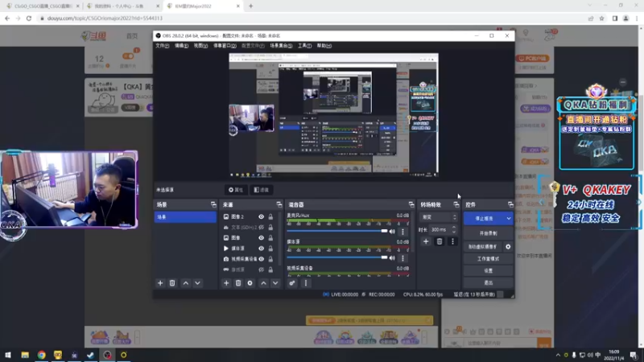This screenshot has width=644, height=362.
Task: Enable 工作室模式 (Studio Mode)
Action: click(x=489, y=259)
